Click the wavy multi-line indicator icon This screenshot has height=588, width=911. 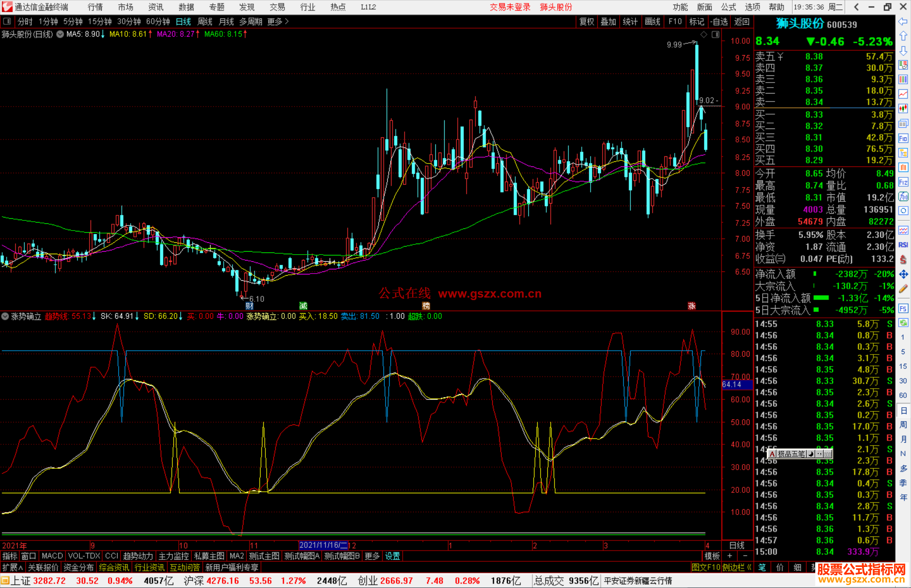click(903, 230)
